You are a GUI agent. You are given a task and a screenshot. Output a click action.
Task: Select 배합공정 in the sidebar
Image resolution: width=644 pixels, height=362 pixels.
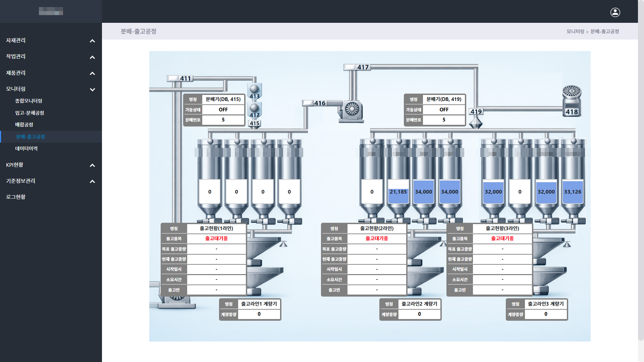[x=24, y=124]
